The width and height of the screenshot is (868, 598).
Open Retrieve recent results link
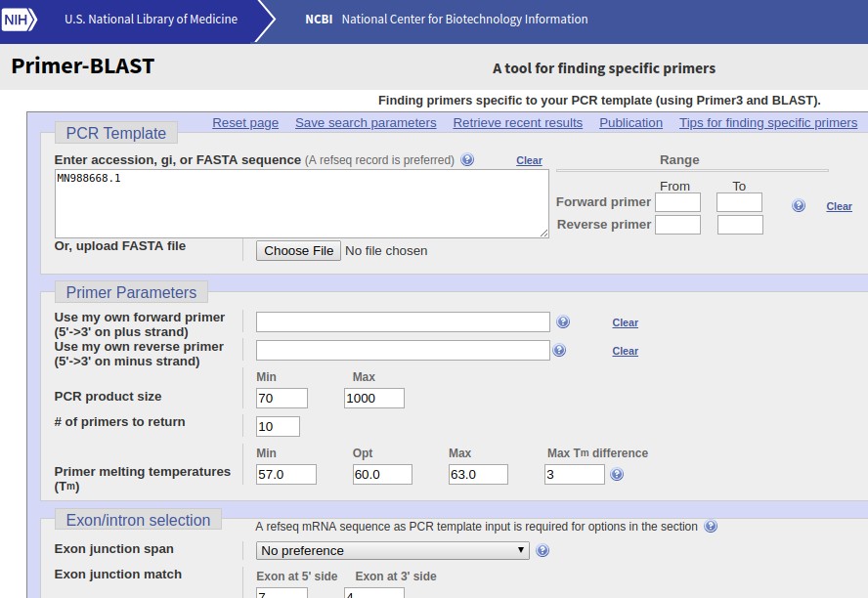[518, 123]
